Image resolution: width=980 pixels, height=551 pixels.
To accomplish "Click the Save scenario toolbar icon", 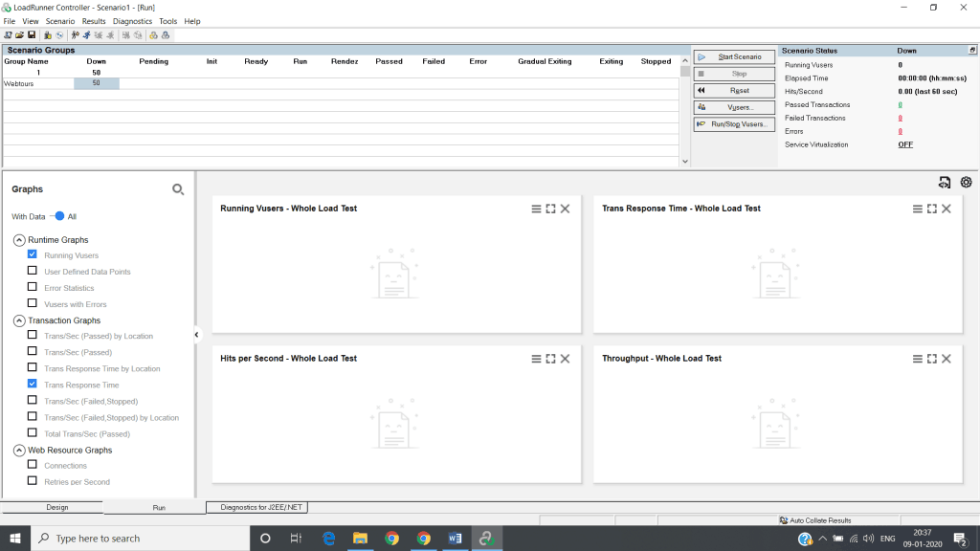I will pyautogui.click(x=32, y=35).
